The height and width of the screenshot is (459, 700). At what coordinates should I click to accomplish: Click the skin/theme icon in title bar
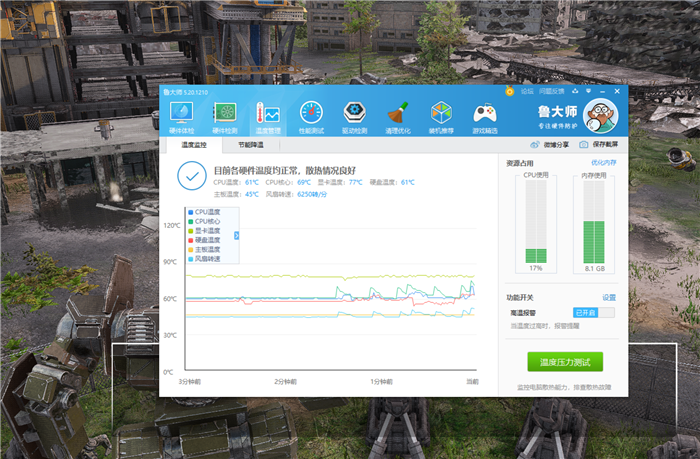tap(575, 91)
